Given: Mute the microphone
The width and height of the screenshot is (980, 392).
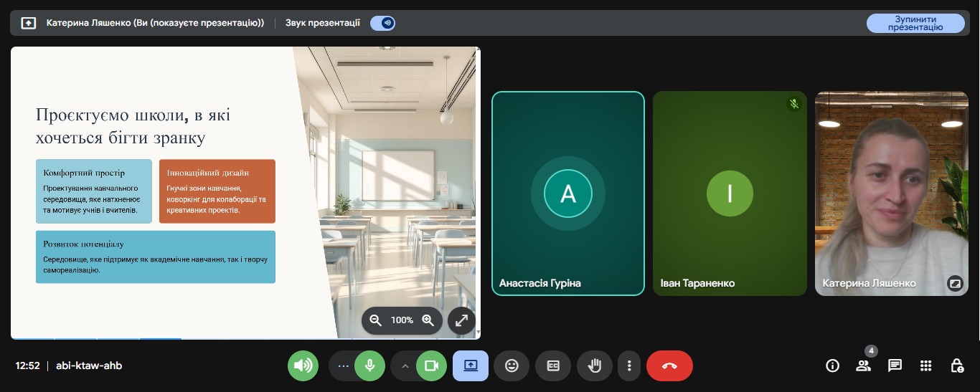Looking at the screenshot, I should click(369, 365).
